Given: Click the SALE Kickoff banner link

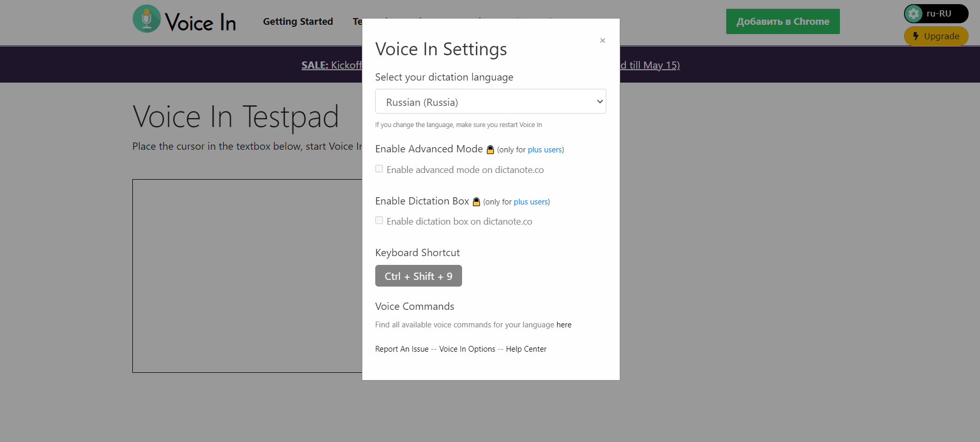Looking at the screenshot, I should [x=331, y=65].
